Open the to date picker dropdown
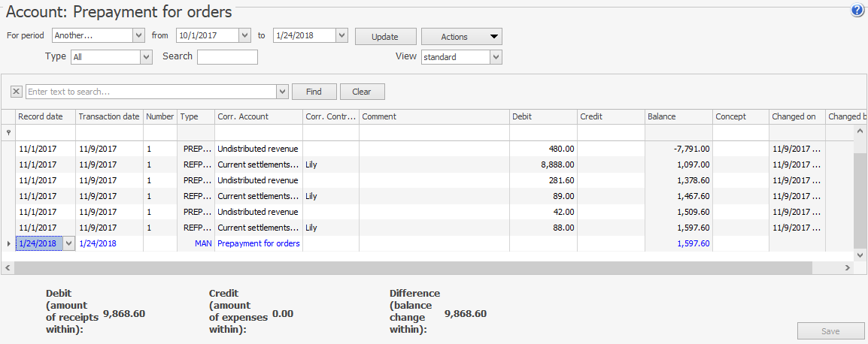The image size is (868, 344). [x=342, y=35]
